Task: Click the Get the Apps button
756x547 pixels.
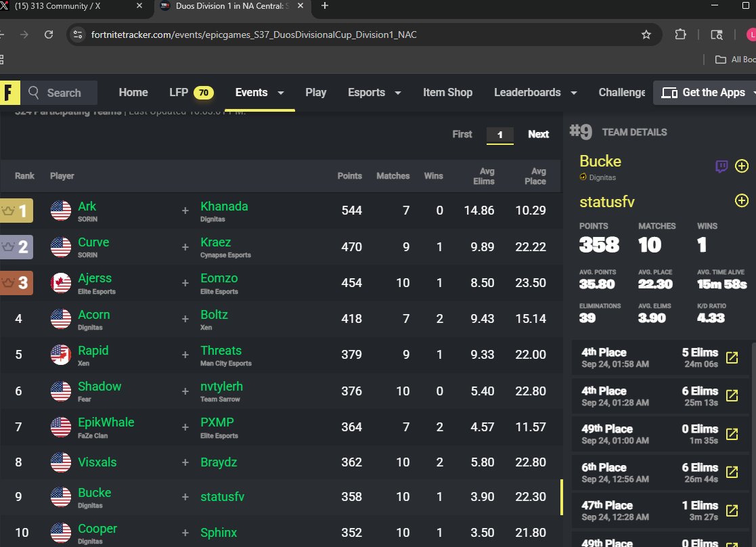Action: pos(705,93)
